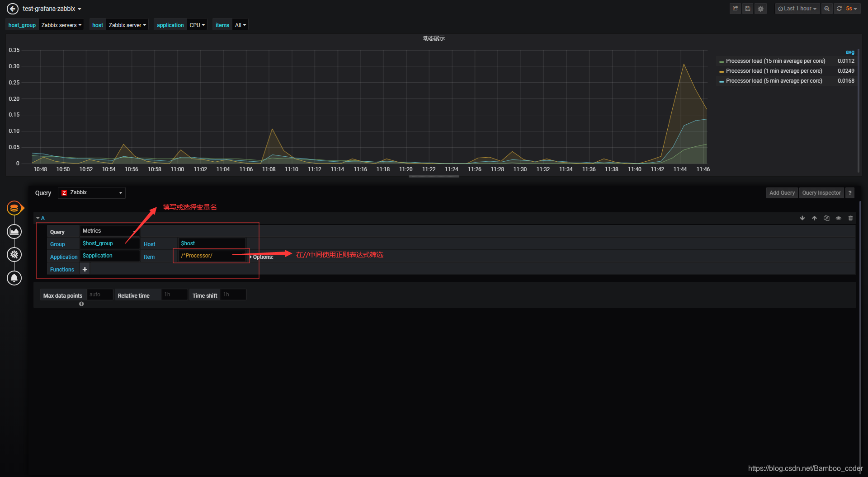Image resolution: width=868 pixels, height=477 pixels.
Task: Open items variable All dropdown
Action: pos(241,25)
